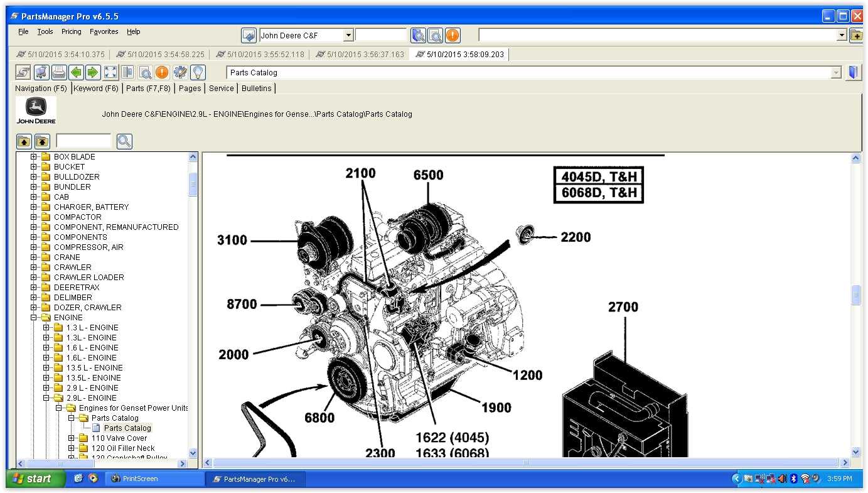Viewport: 868px width, 493px height.
Task: Click the tree filter text field
Action: click(x=83, y=141)
